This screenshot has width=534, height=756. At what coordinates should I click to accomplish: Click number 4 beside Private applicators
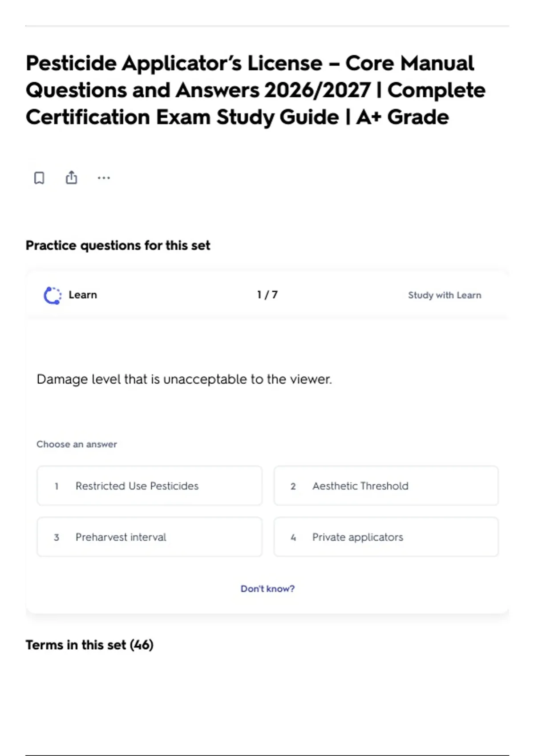click(293, 537)
